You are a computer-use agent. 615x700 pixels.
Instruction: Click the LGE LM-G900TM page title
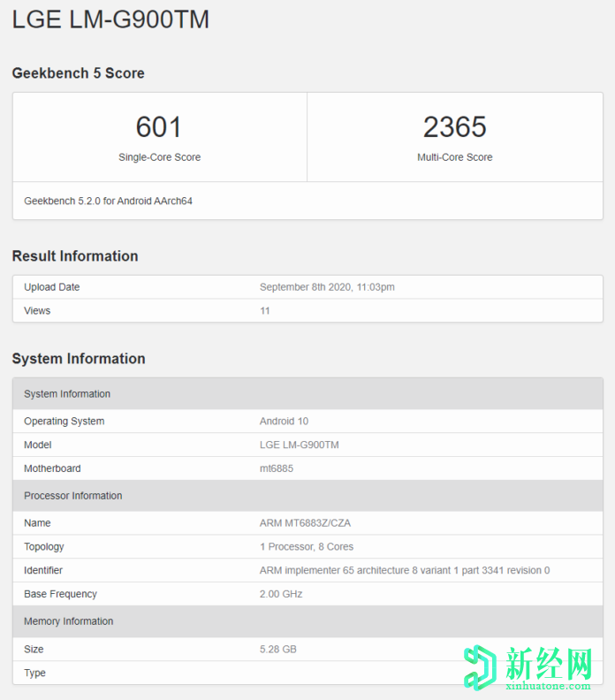[110, 19]
